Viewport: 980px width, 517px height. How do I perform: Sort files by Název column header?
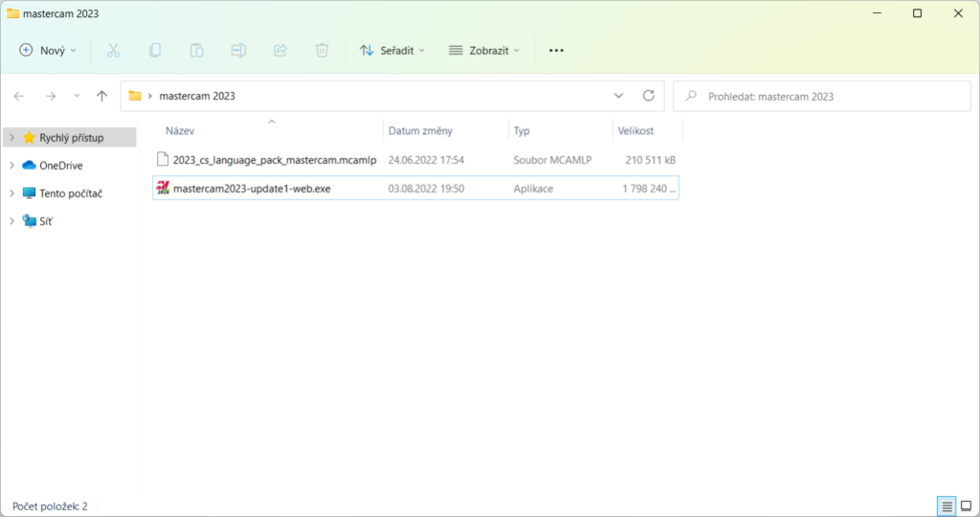click(180, 131)
